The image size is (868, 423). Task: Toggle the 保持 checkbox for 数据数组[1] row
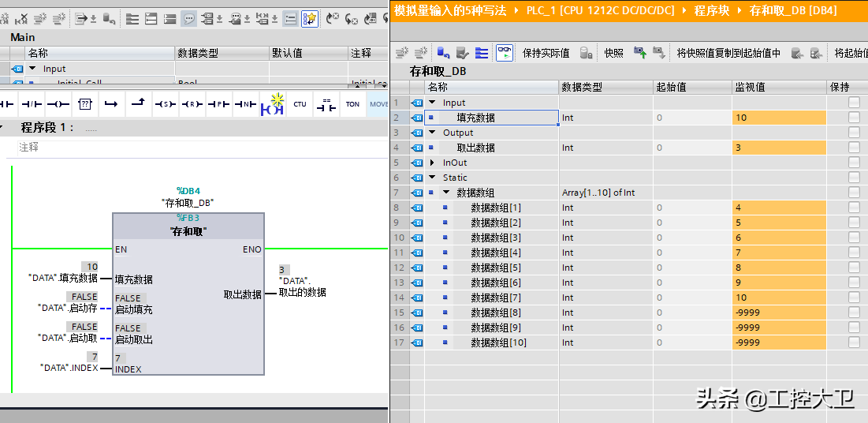tap(854, 208)
